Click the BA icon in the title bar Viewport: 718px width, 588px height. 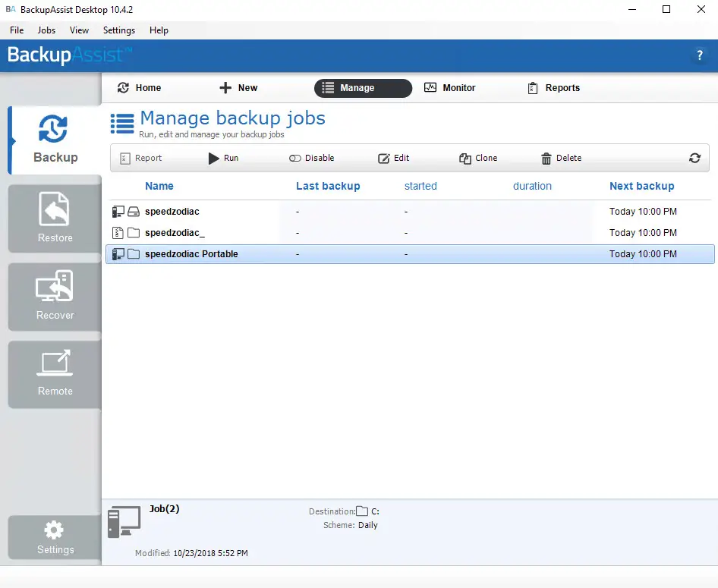pos(11,9)
